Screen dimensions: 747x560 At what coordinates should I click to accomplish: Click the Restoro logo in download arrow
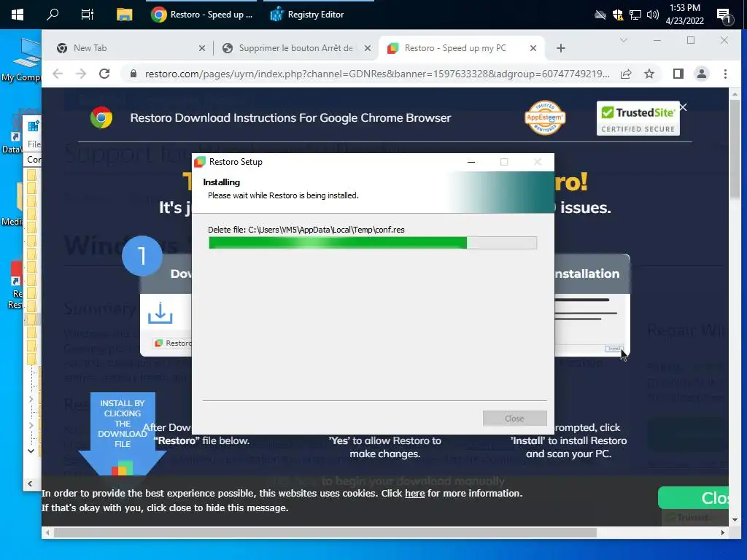pyautogui.click(x=122, y=468)
